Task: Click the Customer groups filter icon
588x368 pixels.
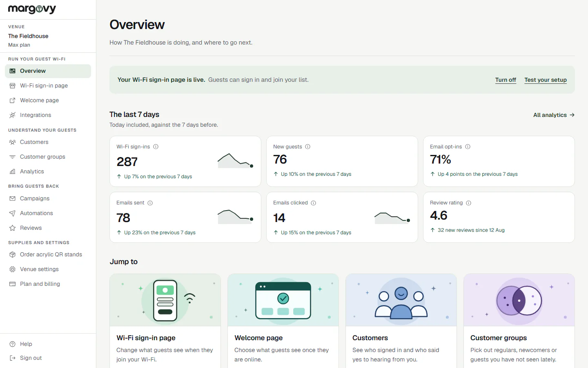Action: [13, 157]
